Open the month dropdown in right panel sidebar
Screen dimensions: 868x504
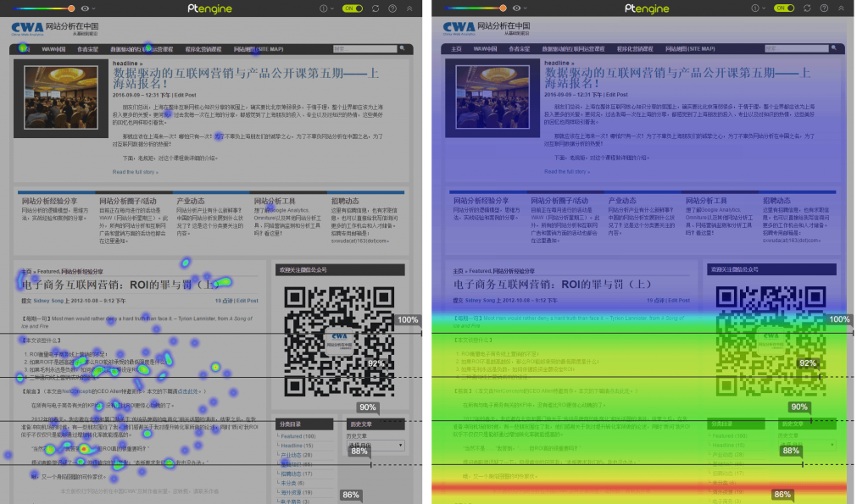(807, 445)
